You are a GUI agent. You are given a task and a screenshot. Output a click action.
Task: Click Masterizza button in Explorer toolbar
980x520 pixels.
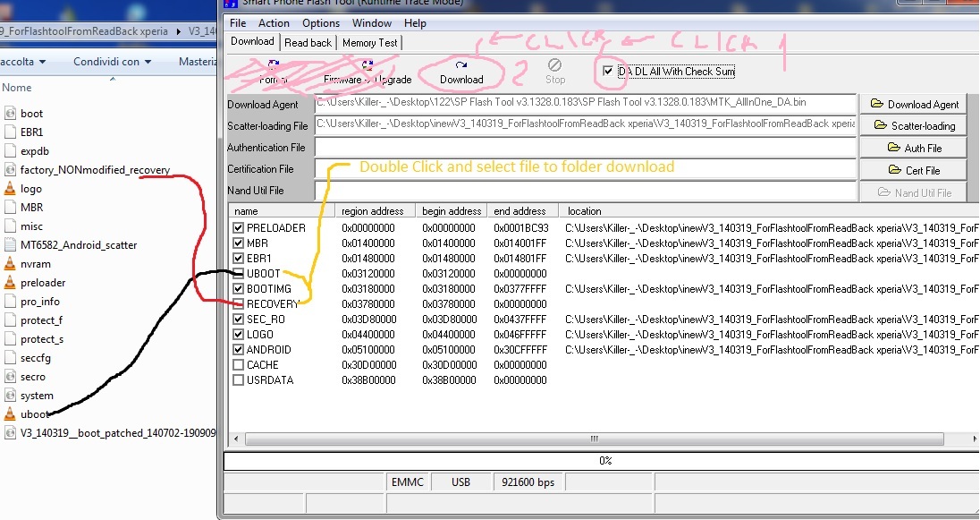click(x=197, y=62)
